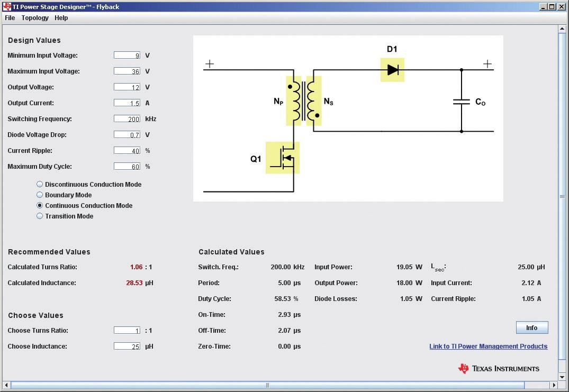This screenshot has width=569, height=392.
Task: Follow the Link to TI Power Management Products
Action: click(x=487, y=346)
